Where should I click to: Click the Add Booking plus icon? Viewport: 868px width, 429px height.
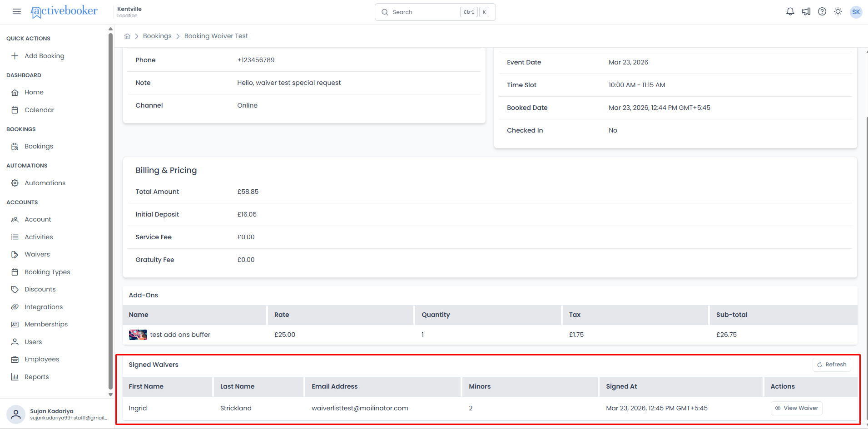tap(15, 56)
